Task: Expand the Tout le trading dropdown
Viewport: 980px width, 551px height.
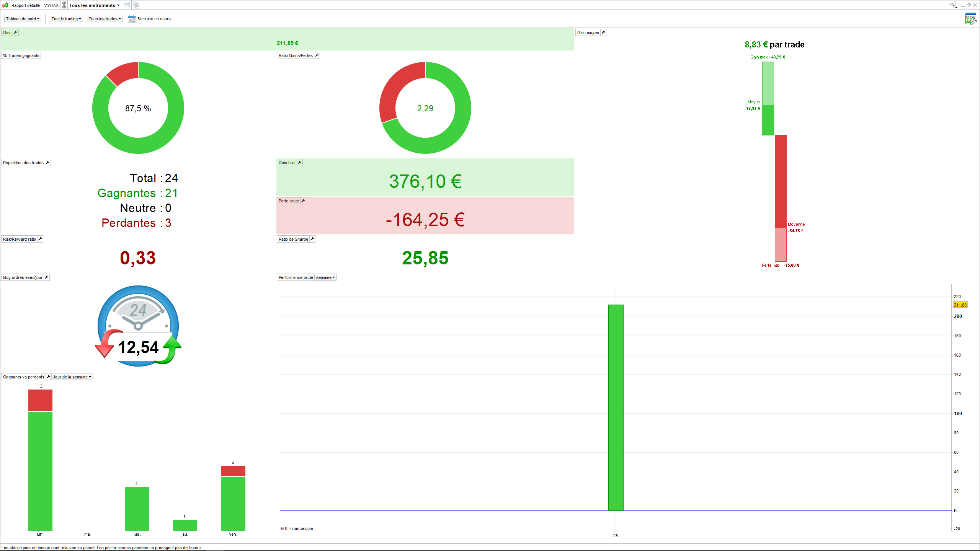Action: tap(66, 19)
